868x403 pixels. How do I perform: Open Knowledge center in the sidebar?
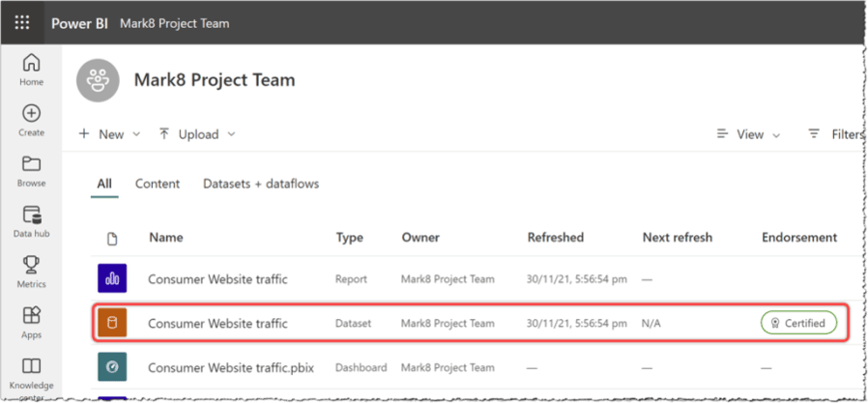coord(32,379)
